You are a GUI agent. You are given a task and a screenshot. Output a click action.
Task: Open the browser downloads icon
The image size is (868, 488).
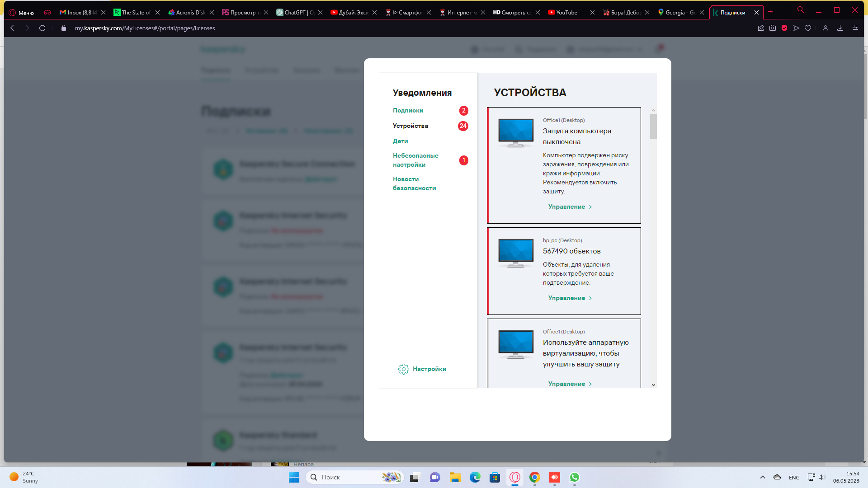840,28
